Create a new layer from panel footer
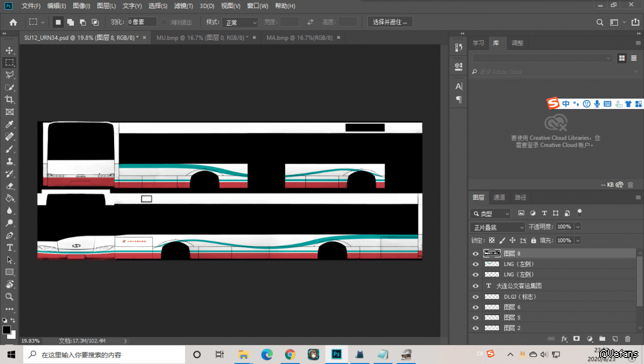Image resolution: width=644 pixels, height=364 pixels. (x=614, y=339)
